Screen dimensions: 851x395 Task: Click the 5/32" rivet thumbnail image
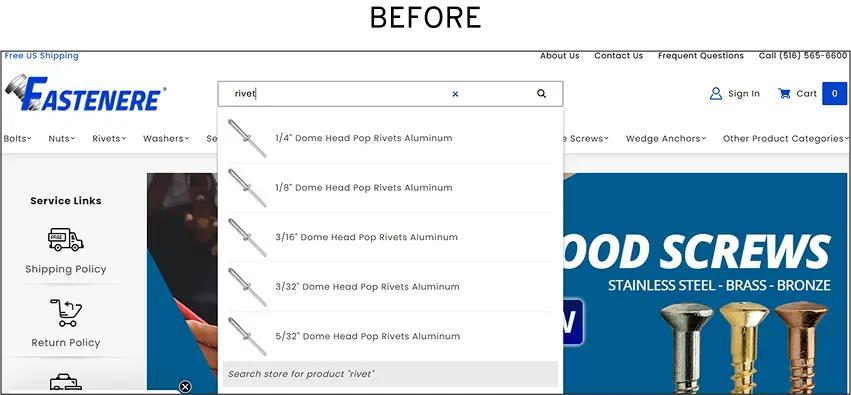(247, 336)
